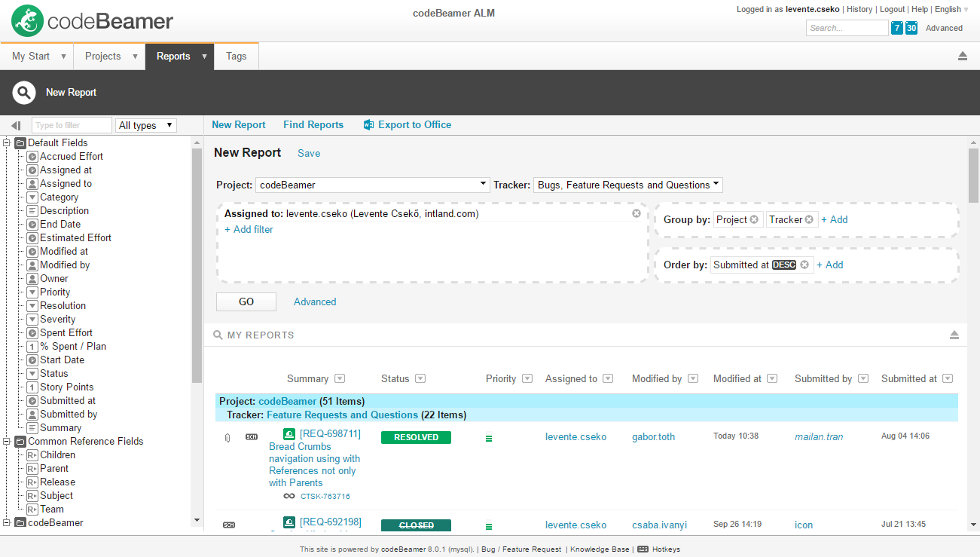
Task: Click the Story Points number icon
Action: pos(32,387)
